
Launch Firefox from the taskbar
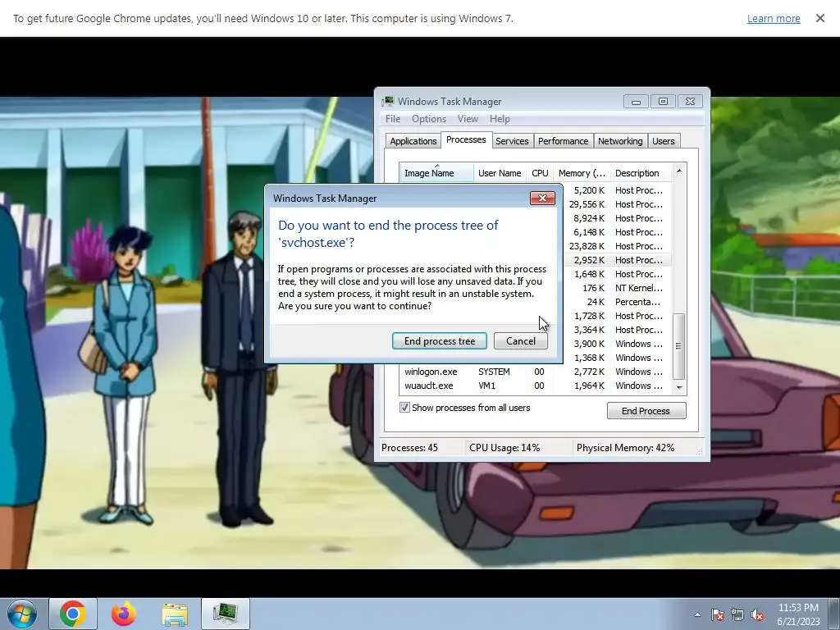tap(123, 614)
